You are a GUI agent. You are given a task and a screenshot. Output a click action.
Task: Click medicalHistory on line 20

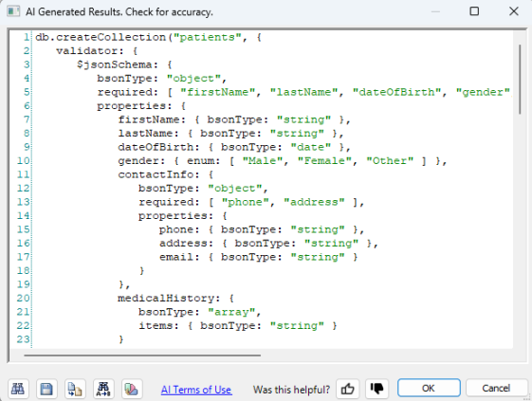166,299
